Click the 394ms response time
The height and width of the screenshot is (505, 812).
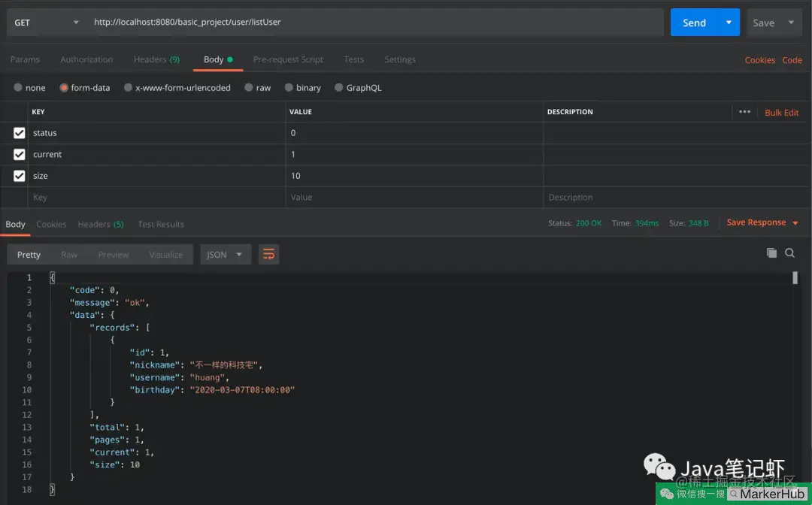(647, 223)
